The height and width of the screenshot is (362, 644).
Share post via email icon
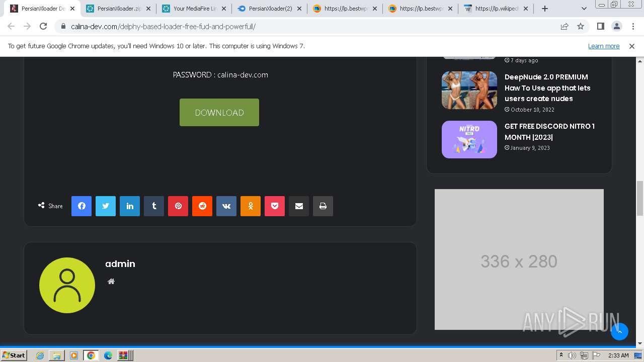299,206
